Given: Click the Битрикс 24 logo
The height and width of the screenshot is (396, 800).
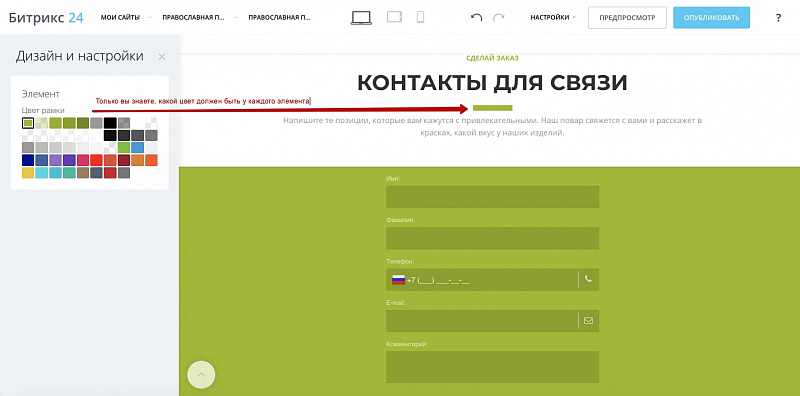Looking at the screenshot, I should point(46,17).
